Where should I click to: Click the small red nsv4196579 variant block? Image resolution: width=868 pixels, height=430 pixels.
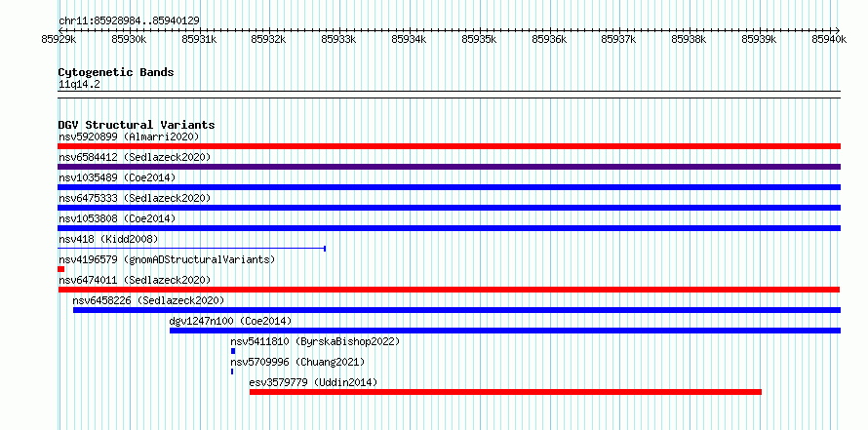(x=60, y=269)
